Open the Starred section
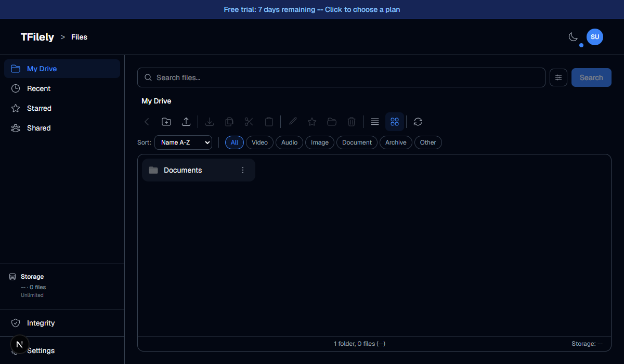This screenshot has height=364, width=624. coord(62,108)
